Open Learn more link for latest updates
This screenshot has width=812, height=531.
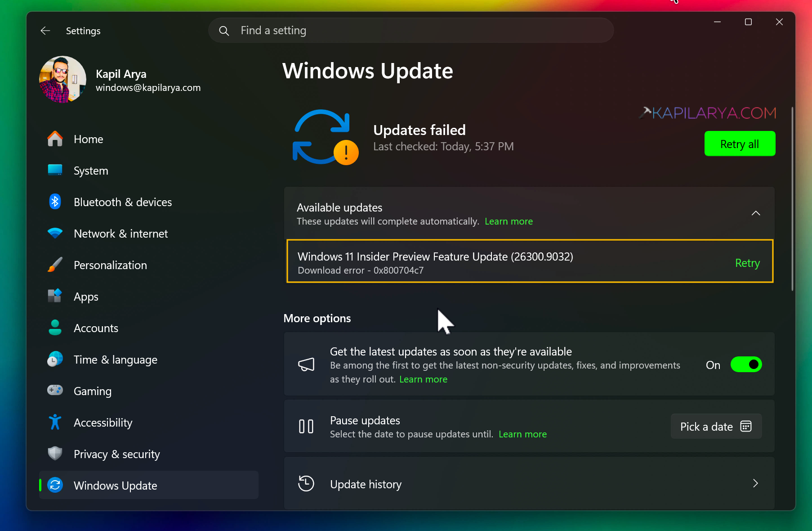click(423, 379)
